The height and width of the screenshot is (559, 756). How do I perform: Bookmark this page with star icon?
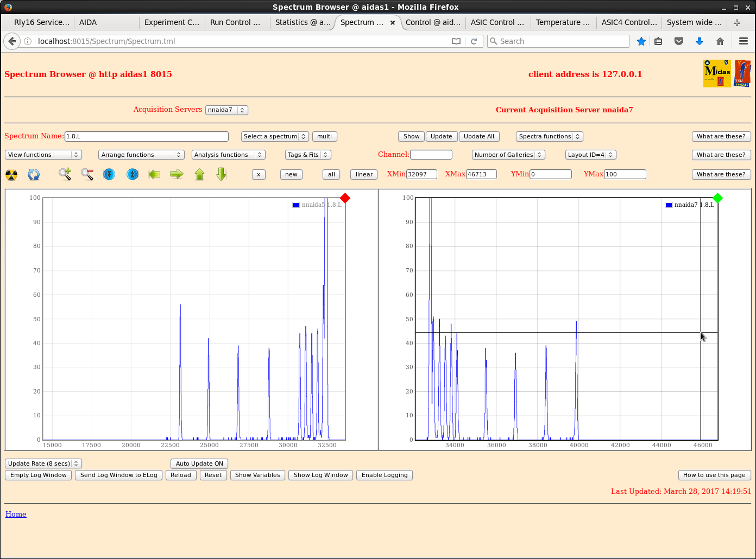coord(641,41)
